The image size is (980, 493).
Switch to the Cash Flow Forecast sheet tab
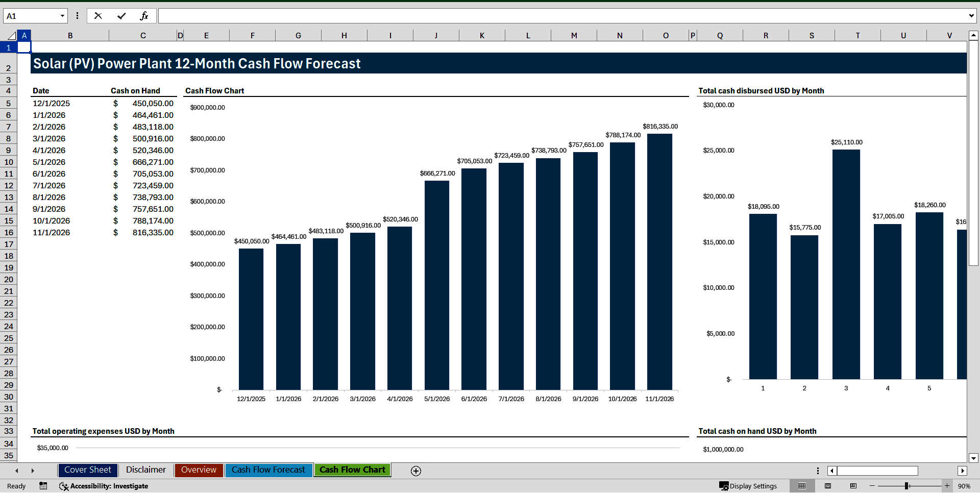click(268, 470)
